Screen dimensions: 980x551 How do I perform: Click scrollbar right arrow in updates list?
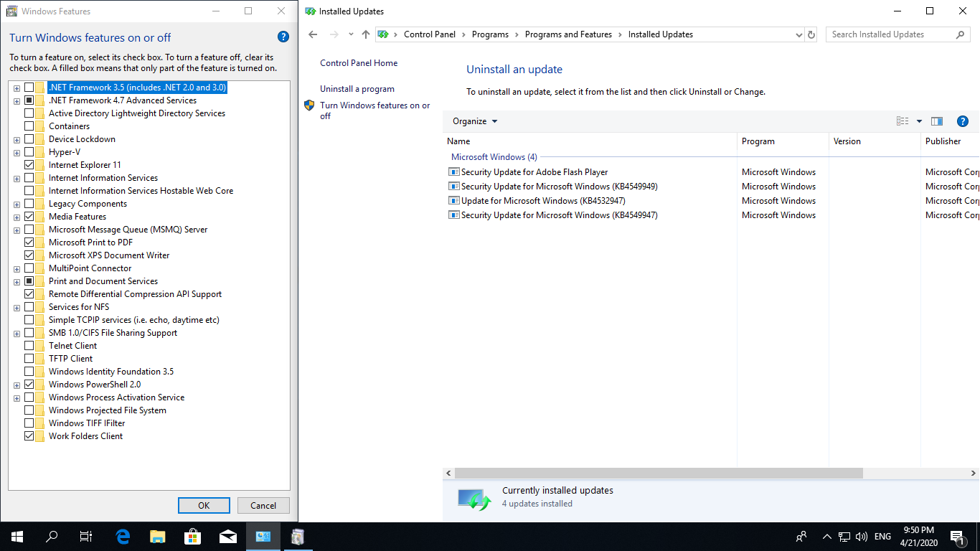coord(974,474)
